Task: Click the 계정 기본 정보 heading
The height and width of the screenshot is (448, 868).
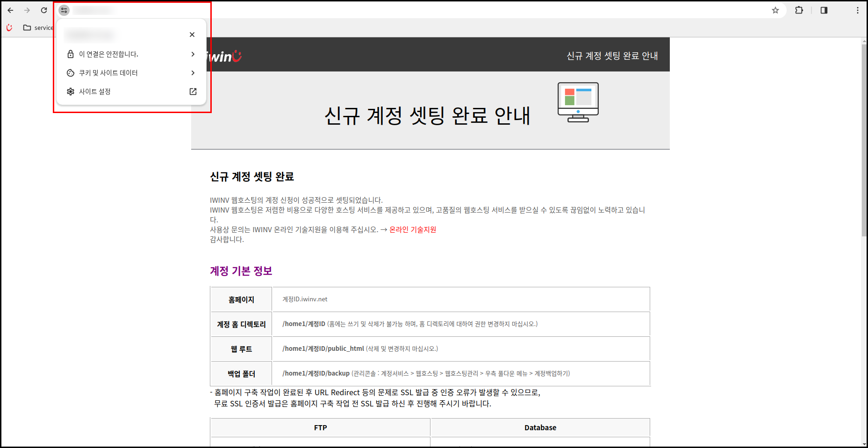Action: tap(241, 271)
